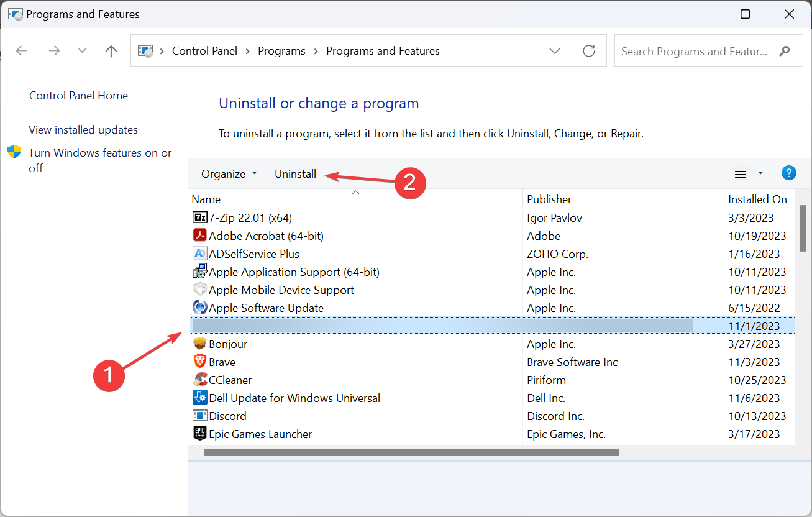The width and height of the screenshot is (812, 517).
Task: Click the Uninstall toolbar button
Action: point(296,174)
